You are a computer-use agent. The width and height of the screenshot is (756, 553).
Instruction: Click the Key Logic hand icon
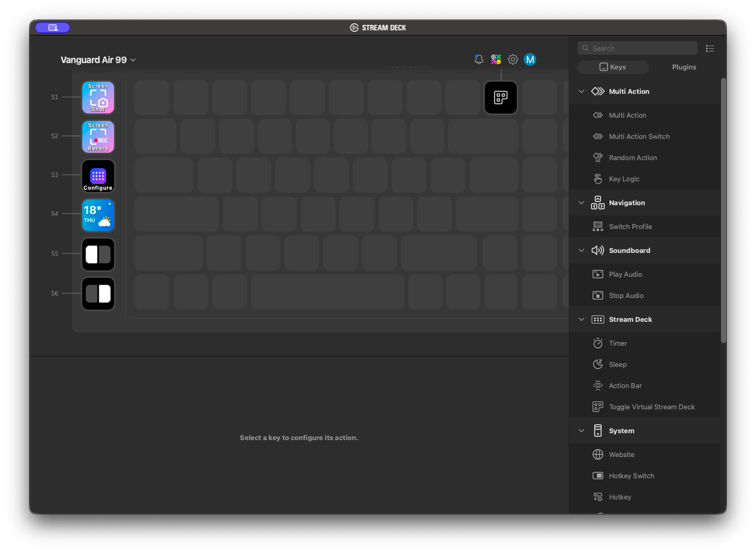(598, 179)
